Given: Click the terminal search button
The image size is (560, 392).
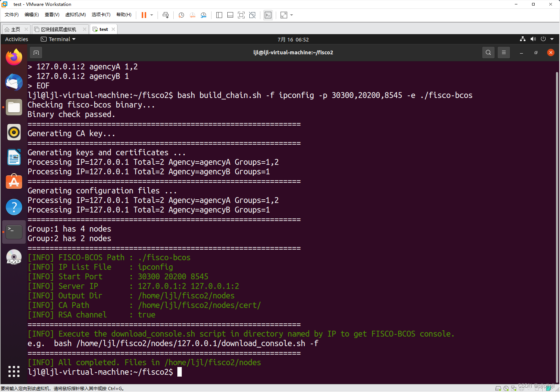Looking at the screenshot, I should 488,52.
